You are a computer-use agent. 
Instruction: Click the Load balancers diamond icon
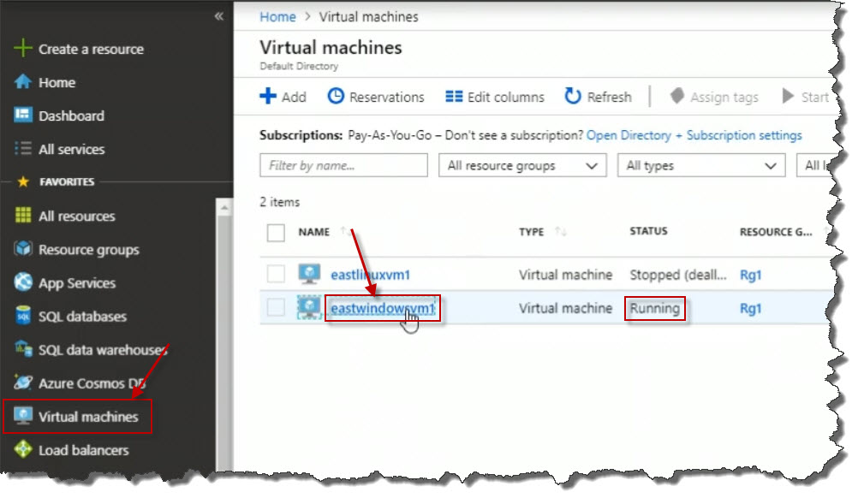22,449
